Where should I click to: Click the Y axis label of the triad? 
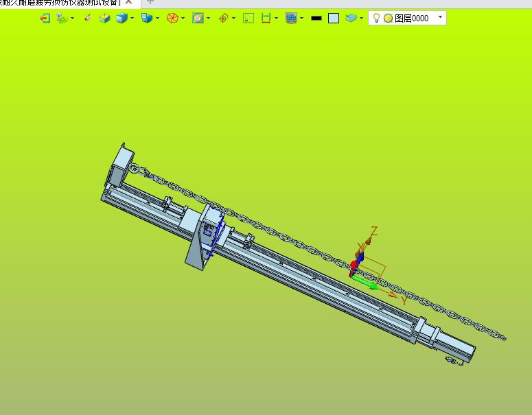pyautogui.click(x=404, y=300)
